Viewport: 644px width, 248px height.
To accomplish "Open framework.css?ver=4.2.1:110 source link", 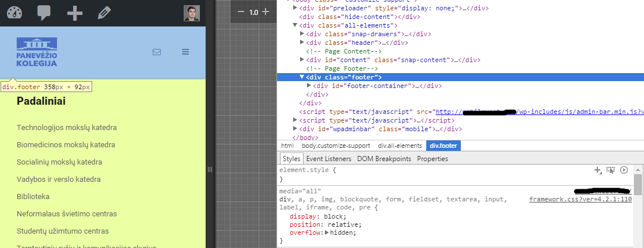I will coord(580,200).
